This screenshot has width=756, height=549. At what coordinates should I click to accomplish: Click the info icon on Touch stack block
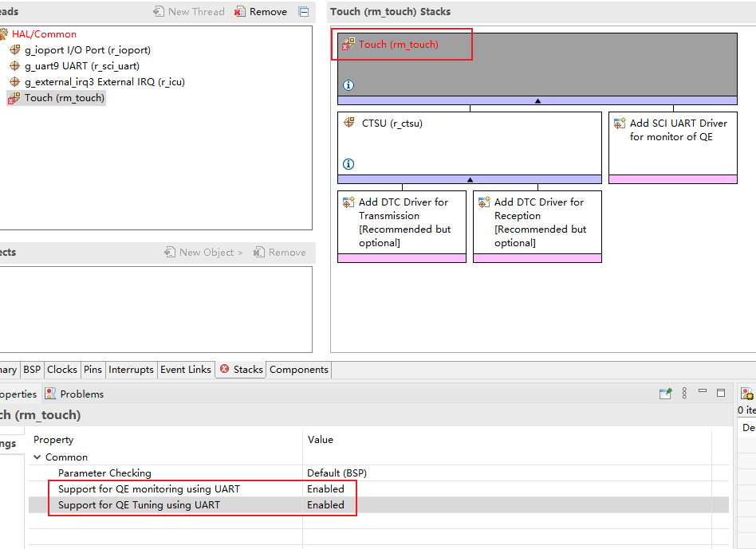348,85
